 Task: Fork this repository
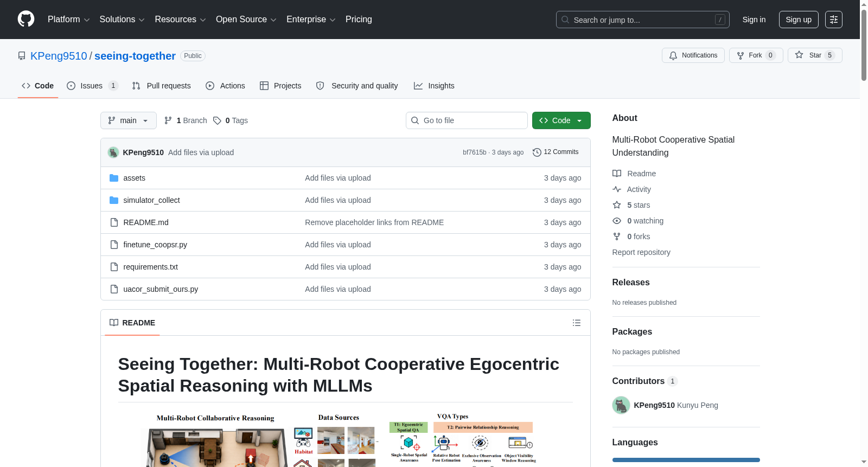[x=756, y=55]
